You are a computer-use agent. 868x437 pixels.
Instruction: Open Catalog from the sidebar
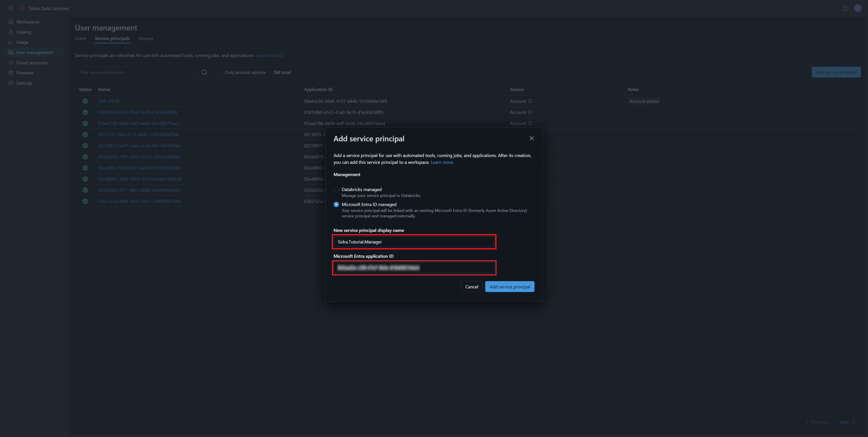click(x=23, y=32)
